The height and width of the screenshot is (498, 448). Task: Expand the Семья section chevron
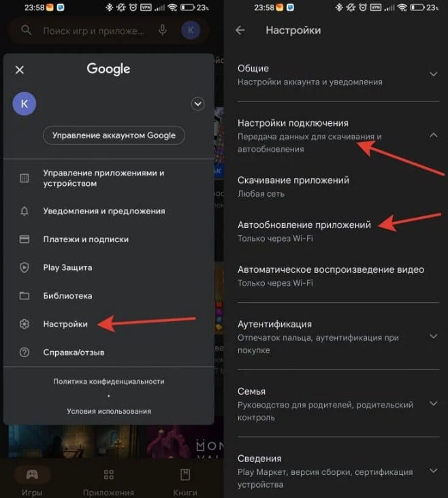point(433,403)
